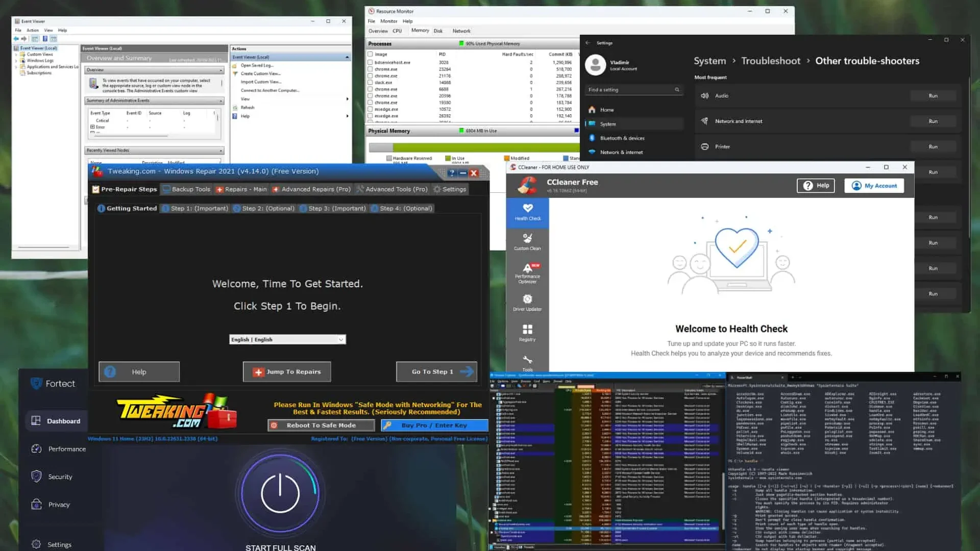Collapse Event Viewer (Local) actions group
980x551 pixels.
click(347, 57)
